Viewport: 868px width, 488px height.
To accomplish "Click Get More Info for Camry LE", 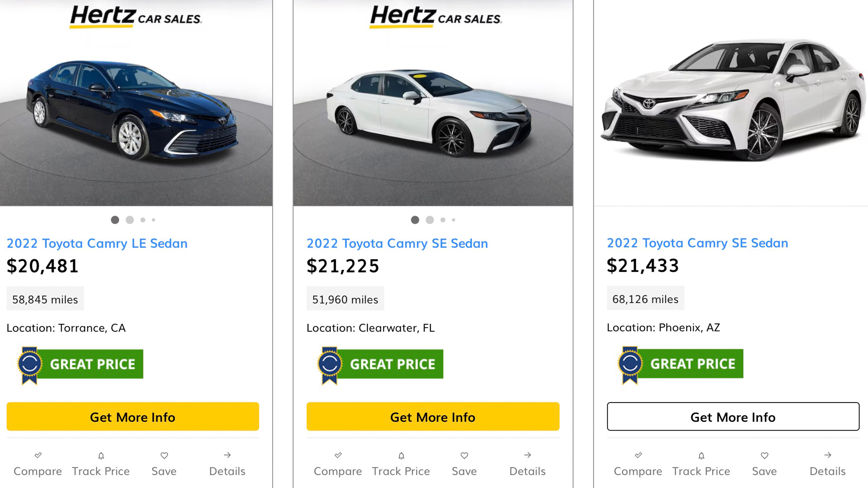I will (133, 417).
